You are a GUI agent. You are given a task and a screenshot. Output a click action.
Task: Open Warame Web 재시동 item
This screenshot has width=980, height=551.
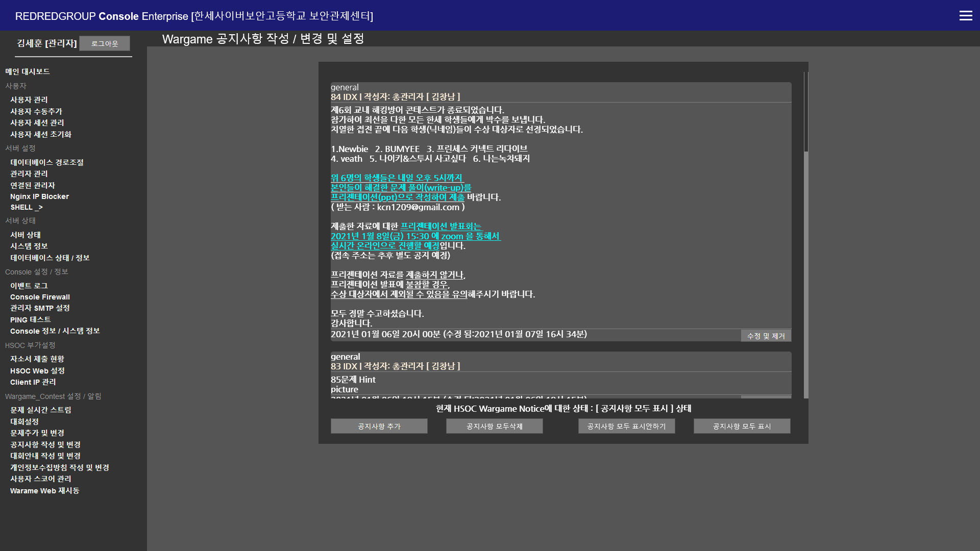tap(44, 491)
